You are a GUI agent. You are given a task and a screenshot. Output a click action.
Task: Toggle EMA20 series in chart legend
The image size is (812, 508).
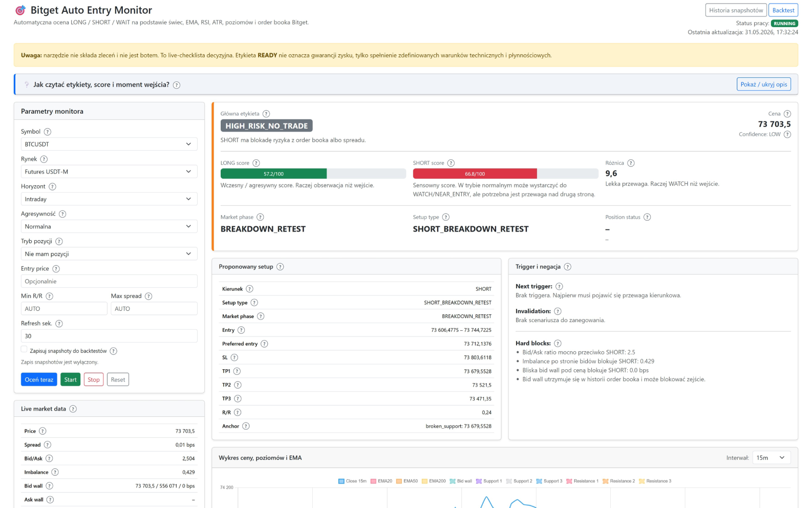click(381, 481)
